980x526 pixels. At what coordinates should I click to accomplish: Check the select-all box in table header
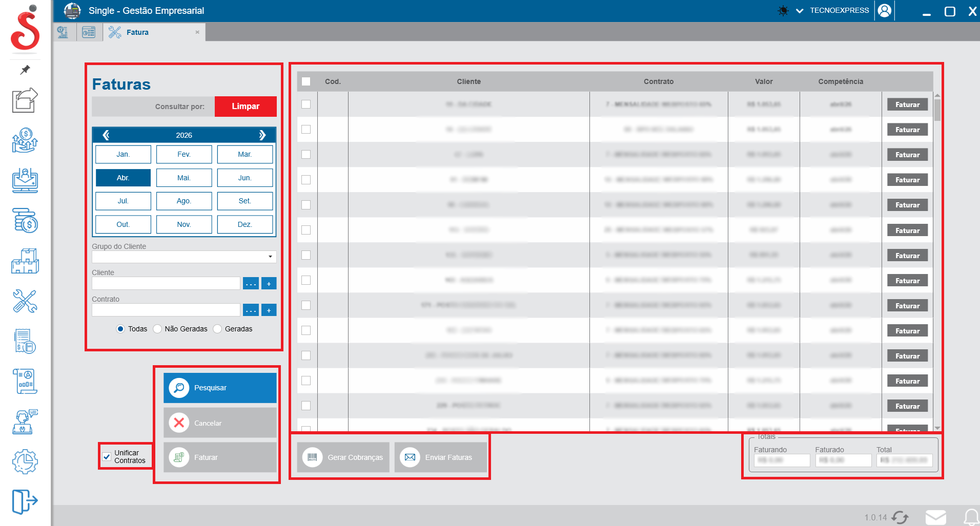click(306, 81)
